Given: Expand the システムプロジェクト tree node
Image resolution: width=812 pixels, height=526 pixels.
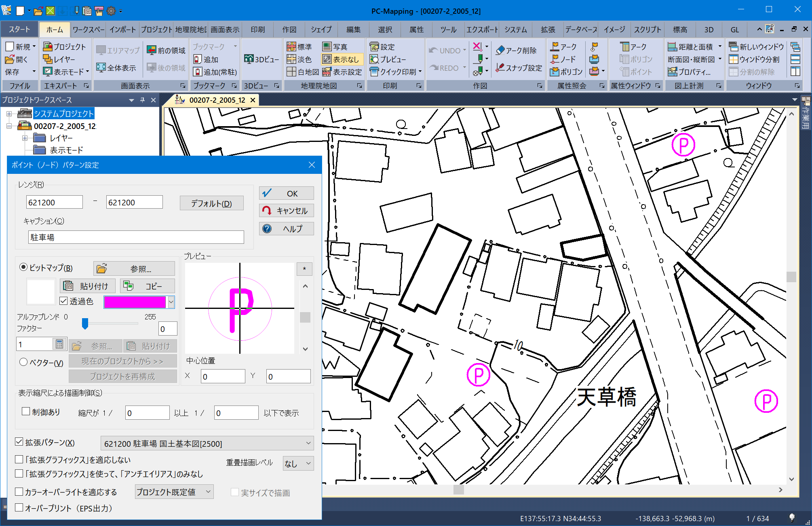Looking at the screenshot, I should point(9,114).
